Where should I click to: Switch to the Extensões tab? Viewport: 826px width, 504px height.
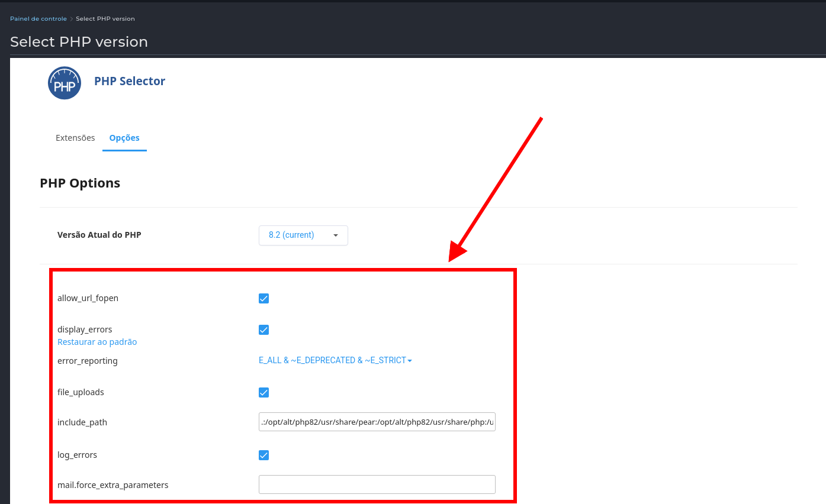coord(75,138)
